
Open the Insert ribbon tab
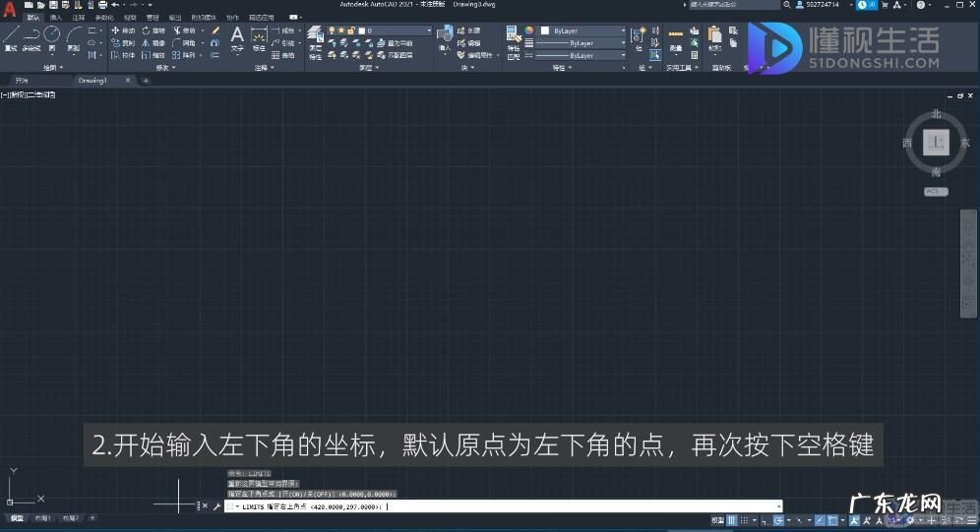point(56,18)
